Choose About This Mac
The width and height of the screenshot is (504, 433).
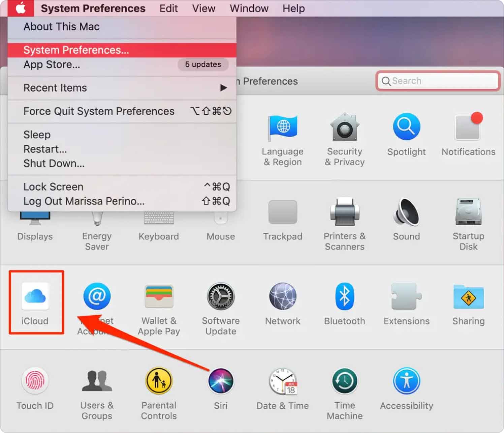coord(122,27)
